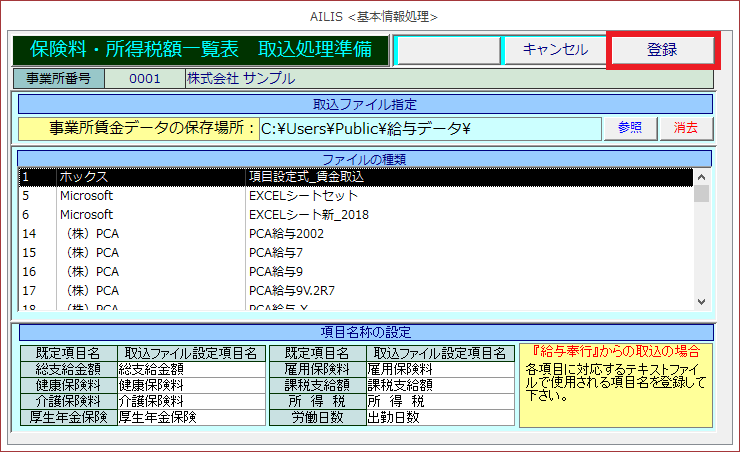This screenshot has width=740, height=452.
Task: Edit the 雇用保険料 import item name field
Action: 438,369
